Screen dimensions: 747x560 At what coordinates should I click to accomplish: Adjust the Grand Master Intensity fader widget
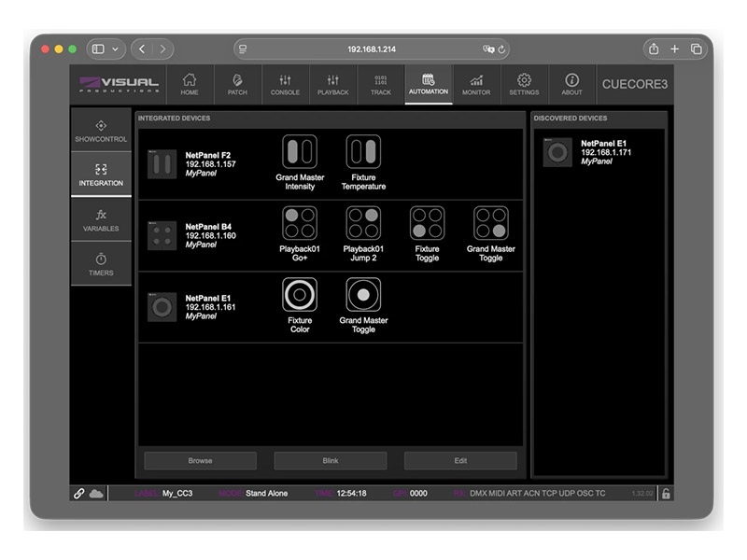click(x=300, y=152)
